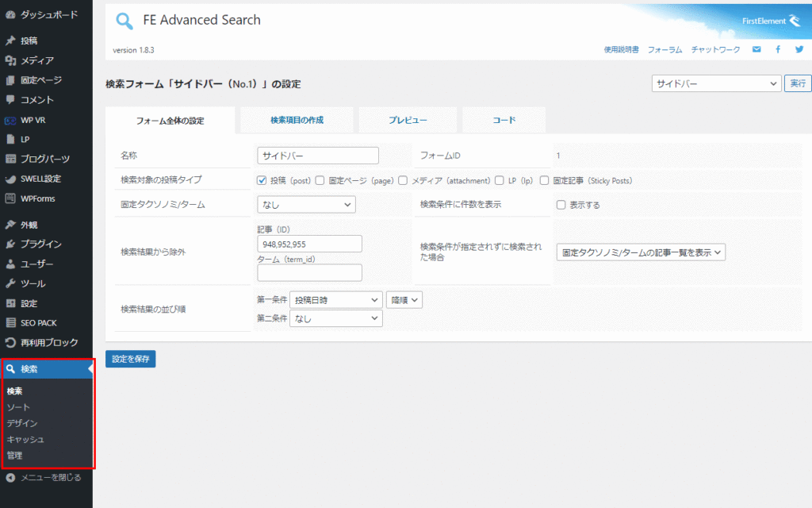Open the デザイン submenu item
Viewport: 812px width, 508px height.
pyautogui.click(x=22, y=424)
